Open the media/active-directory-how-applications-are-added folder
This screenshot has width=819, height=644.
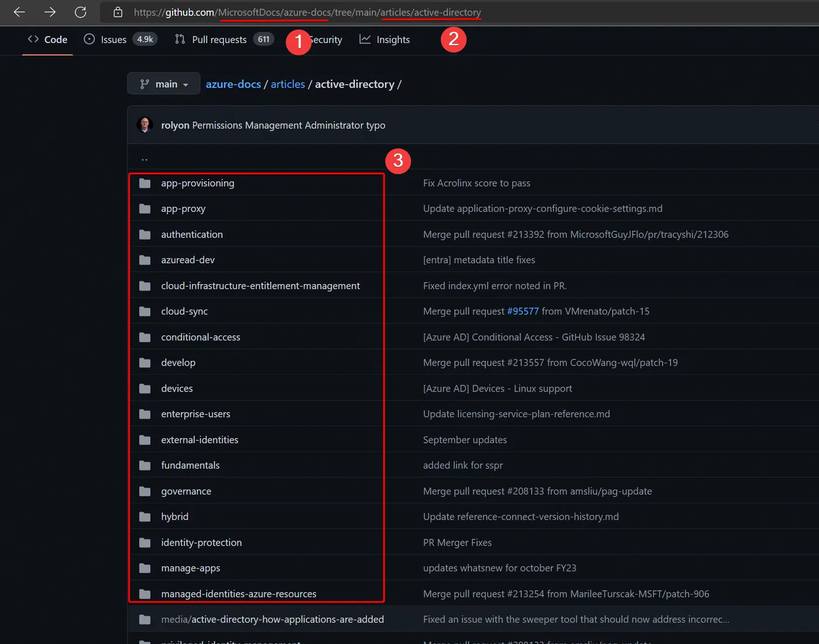point(273,619)
